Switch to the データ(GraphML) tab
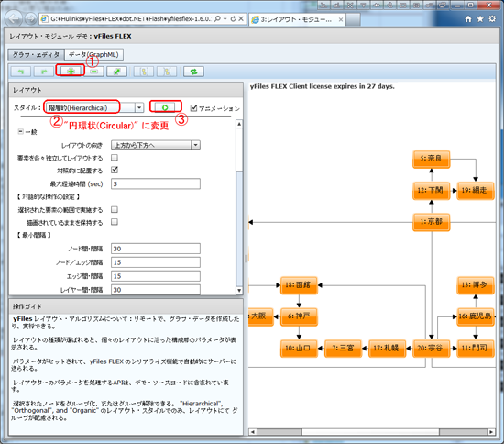Screen dimensions: 504x444 tap(93, 54)
